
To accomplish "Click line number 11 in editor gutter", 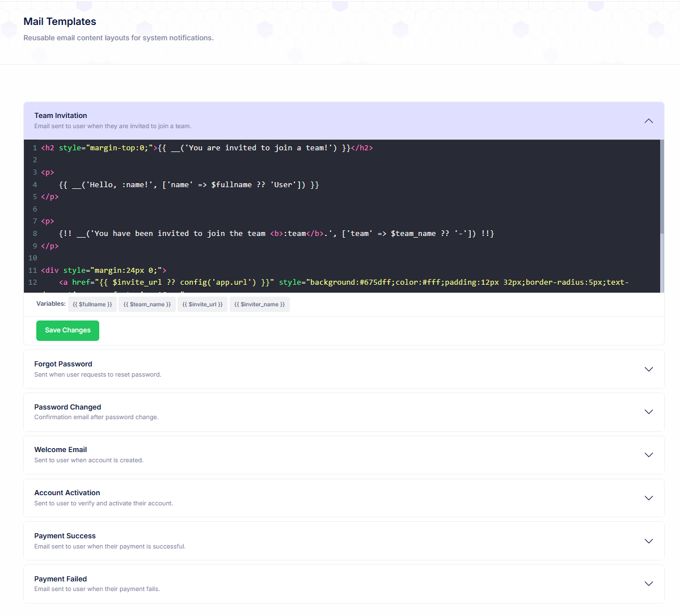I will coord(33,271).
